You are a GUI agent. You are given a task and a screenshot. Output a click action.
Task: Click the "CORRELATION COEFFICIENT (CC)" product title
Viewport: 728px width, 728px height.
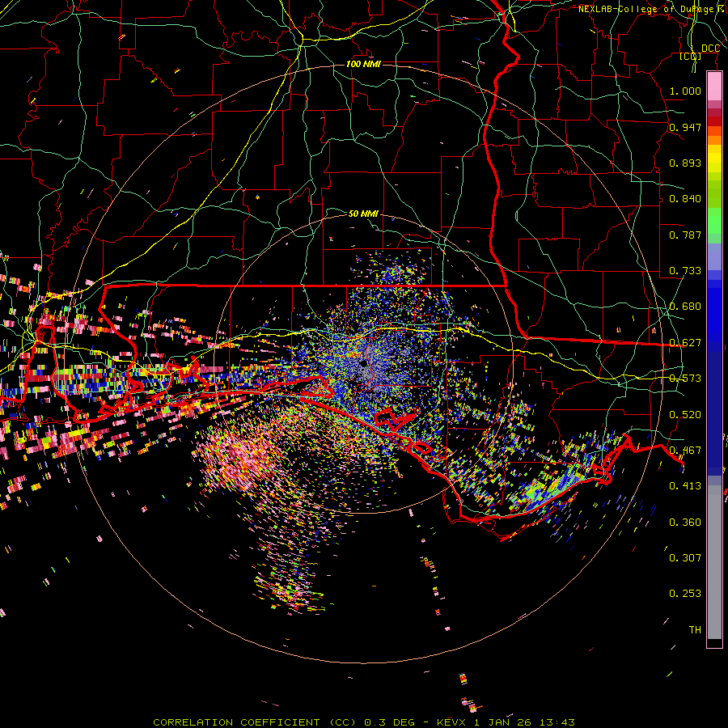256,722
